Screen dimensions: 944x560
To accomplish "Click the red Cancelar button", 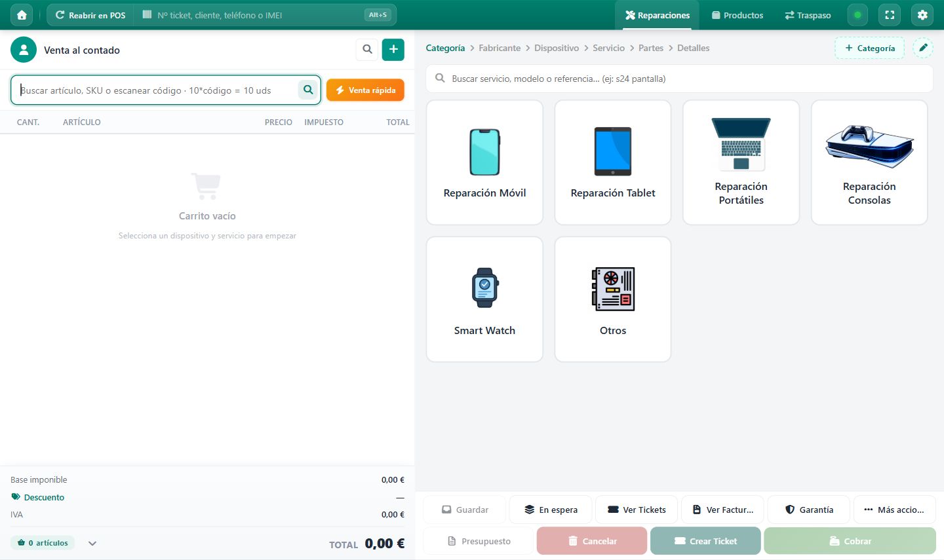I will click(x=592, y=541).
